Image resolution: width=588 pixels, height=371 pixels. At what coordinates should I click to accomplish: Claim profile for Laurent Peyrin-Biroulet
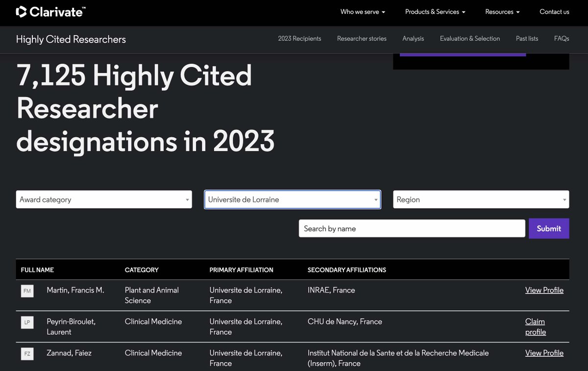(536, 327)
